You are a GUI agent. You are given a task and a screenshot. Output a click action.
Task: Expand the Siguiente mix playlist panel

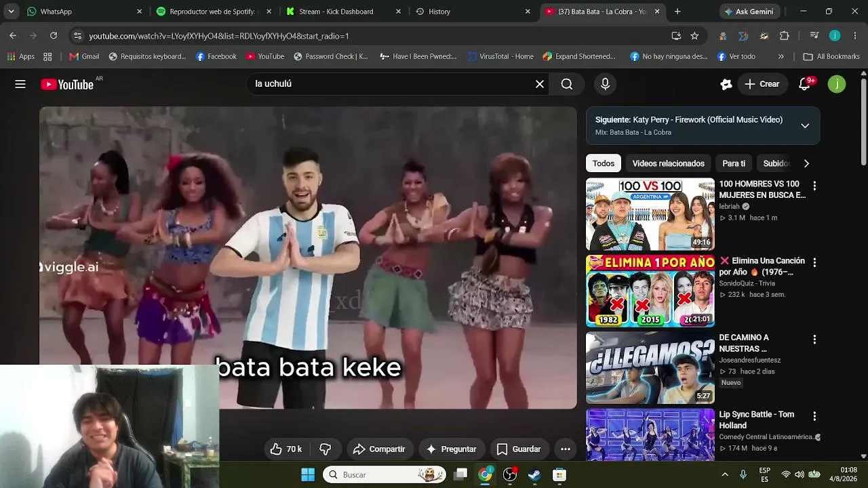coord(805,125)
